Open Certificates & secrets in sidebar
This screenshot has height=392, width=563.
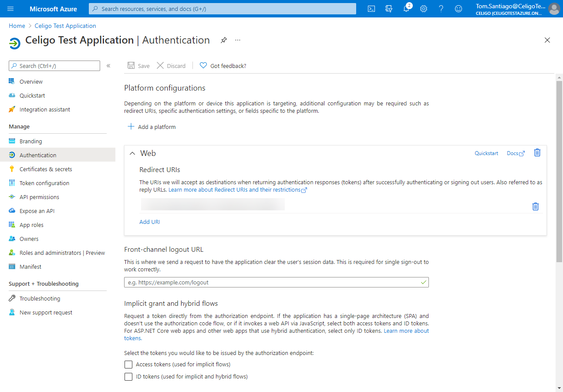pos(46,169)
